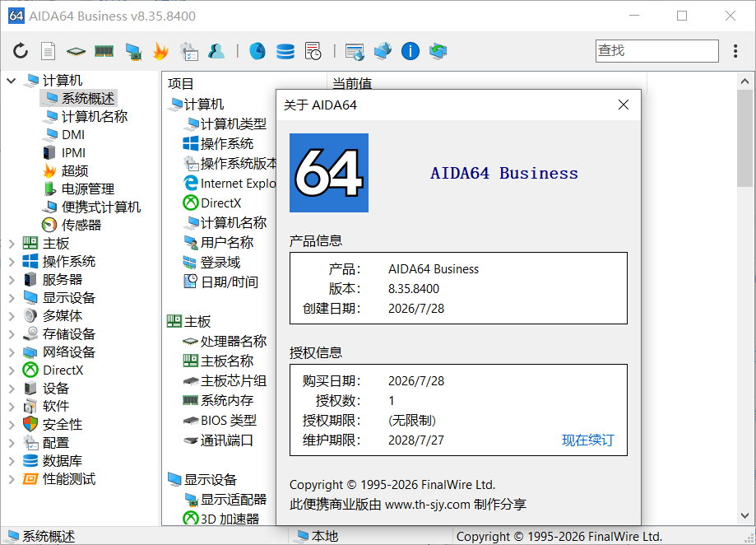Collapse the 计算机 tree node
756x545 pixels.
11,81
